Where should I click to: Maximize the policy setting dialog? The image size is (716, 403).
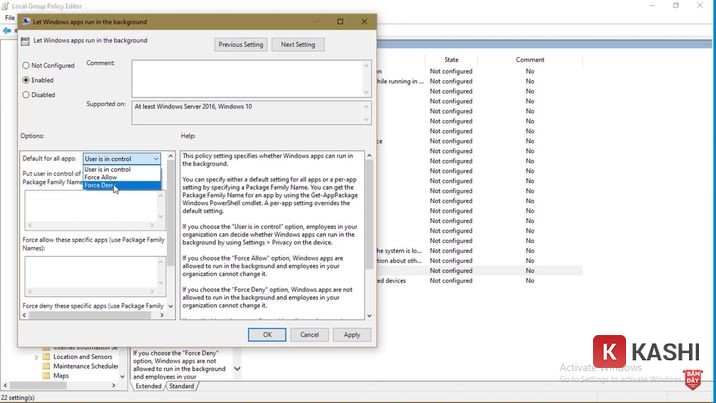coord(340,21)
